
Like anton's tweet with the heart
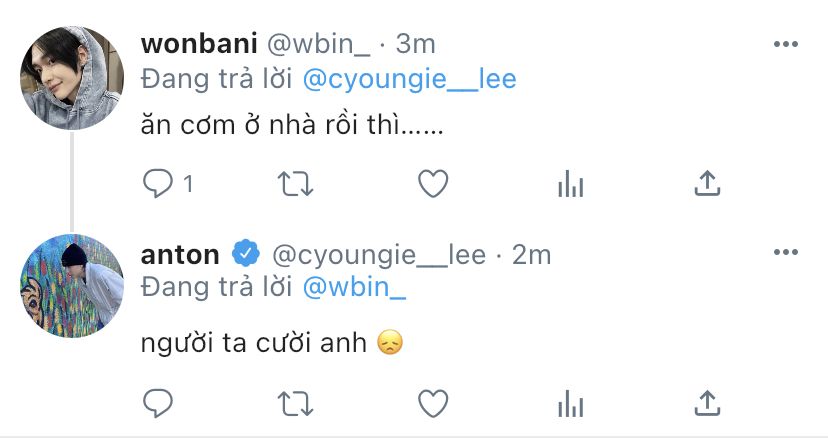click(x=433, y=404)
